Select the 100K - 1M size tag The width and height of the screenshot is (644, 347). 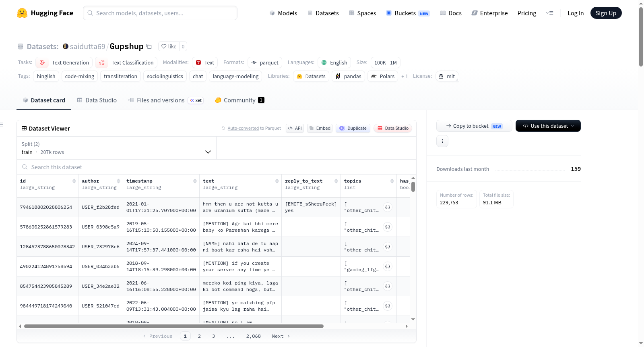tap(386, 62)
